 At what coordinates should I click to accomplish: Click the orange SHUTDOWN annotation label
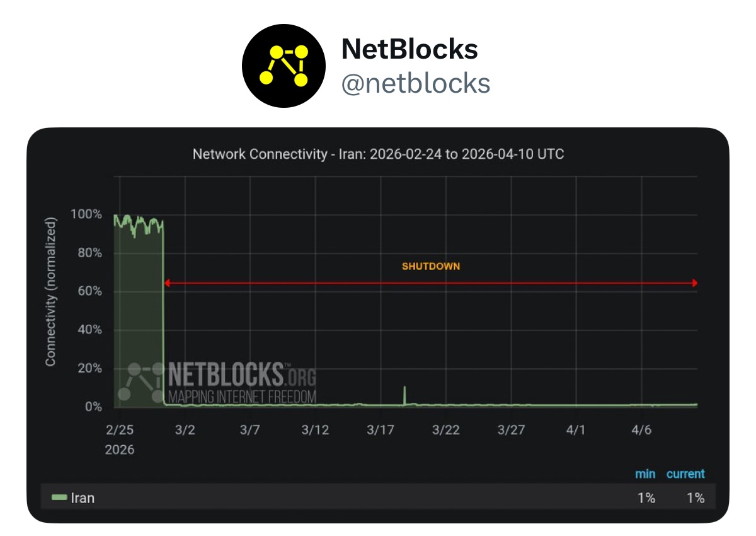tap(431, 266)
